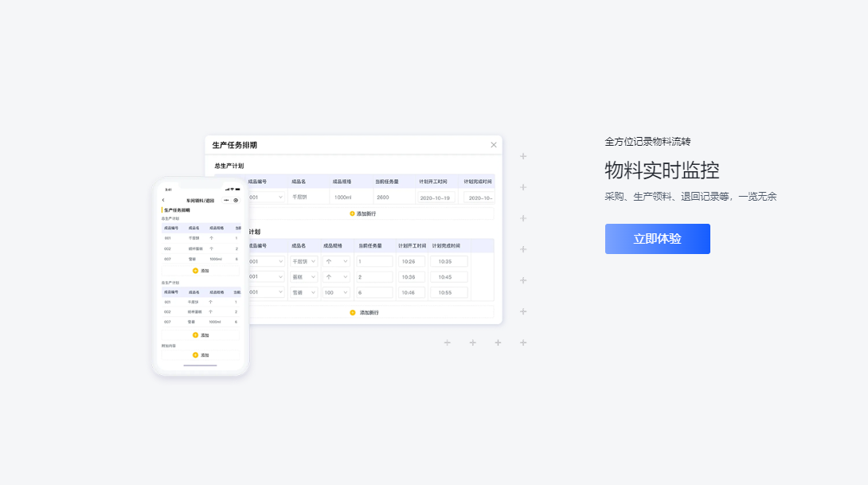The height and width of the screenshot is (485, 868).
Task: Open the 蛋糕 product name dropdown
Action: click(x=303, y=277)
